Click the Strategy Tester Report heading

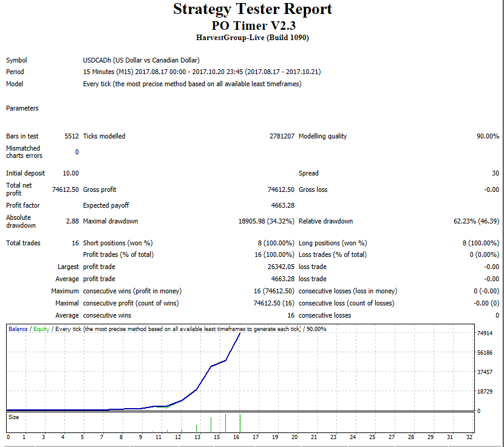253,9
